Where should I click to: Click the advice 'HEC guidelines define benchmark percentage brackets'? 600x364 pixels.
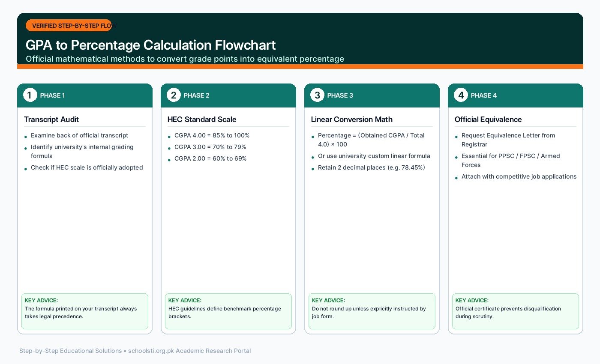pyautogui.click(x=225, y=312)
